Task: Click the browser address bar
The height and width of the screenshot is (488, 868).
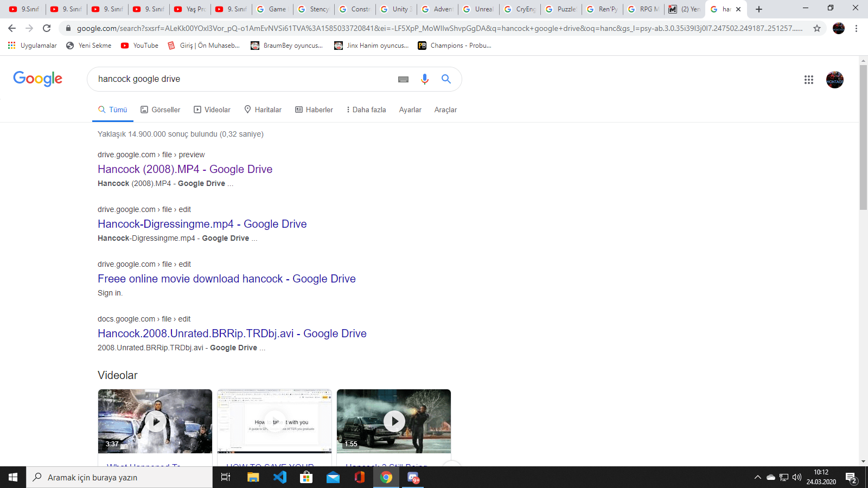Action: [439, 28]
